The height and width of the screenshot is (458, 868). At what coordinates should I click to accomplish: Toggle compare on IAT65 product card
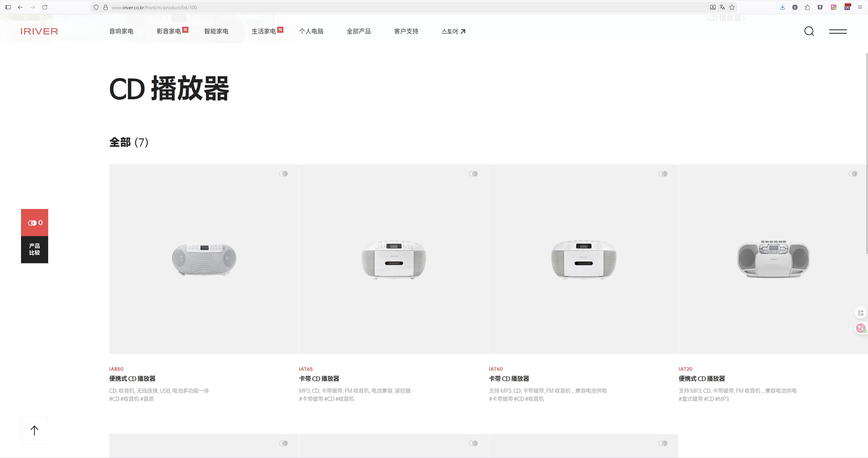pyautogui.click(x=473, y=173)
